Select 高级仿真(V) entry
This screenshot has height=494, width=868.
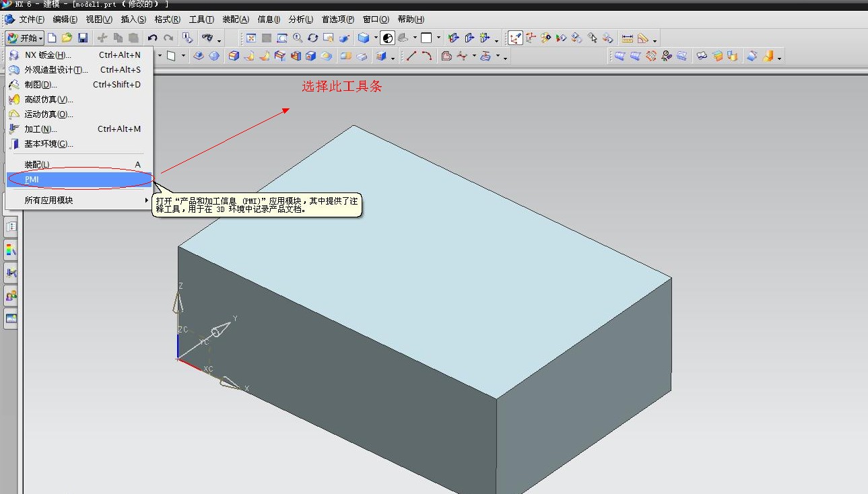point(79,100)
